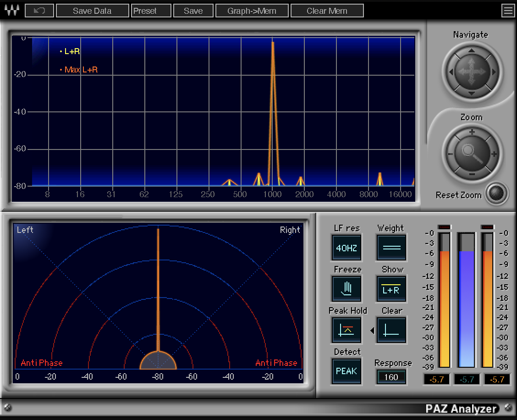Click the undo arrow button
The height and width of the screenshot is (420, 517).
(x=39, y=11)
